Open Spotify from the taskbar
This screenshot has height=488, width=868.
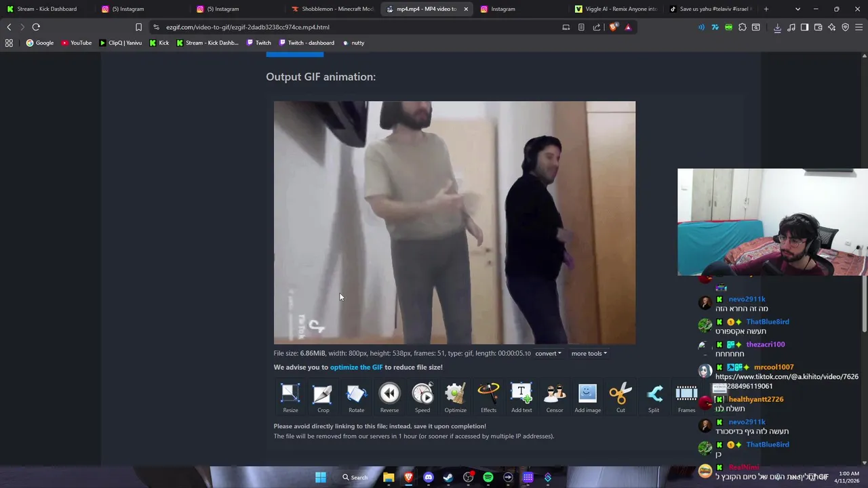pos(488,477)
